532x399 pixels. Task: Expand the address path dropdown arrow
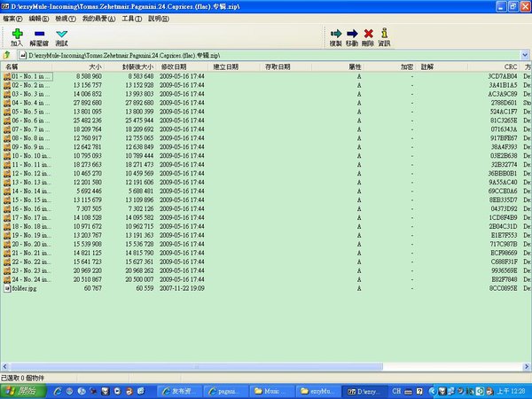tap(525, 55)
